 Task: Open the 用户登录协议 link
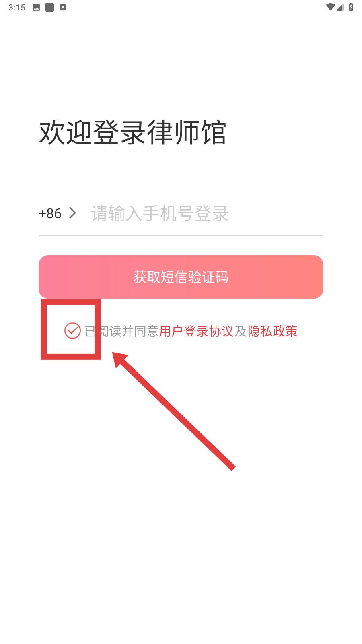pyautogui.click(x=196, y=331)
